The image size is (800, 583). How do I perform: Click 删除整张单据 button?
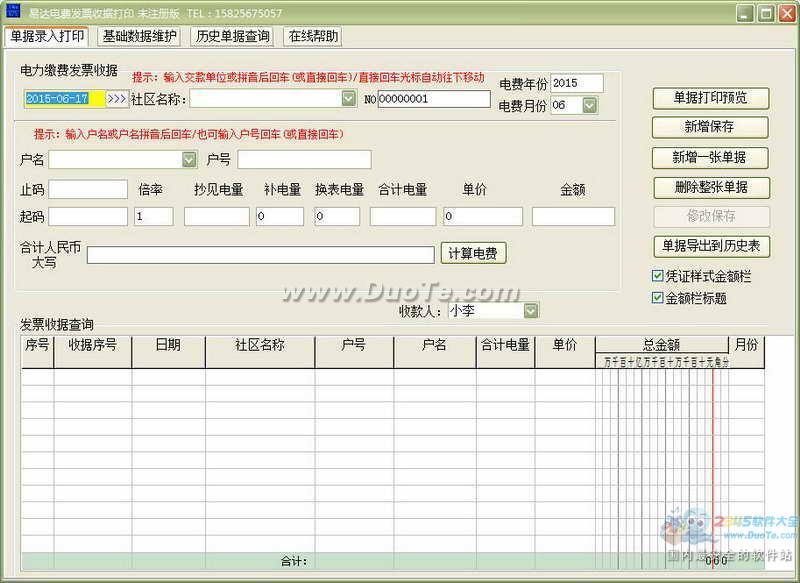click(711, 188)
